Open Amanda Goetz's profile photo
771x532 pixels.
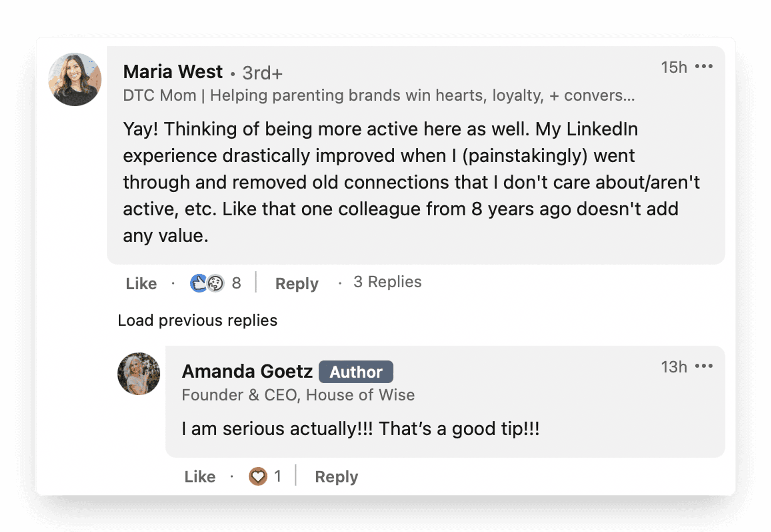point(139,374)
